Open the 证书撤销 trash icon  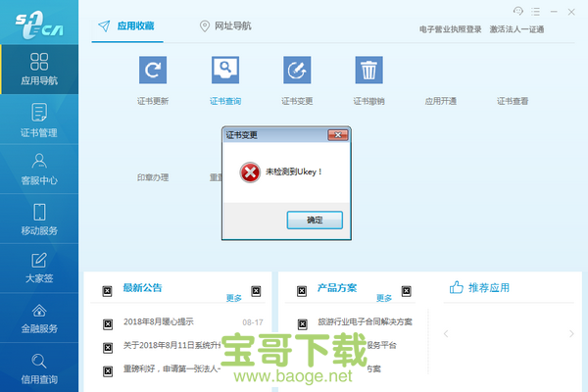[369, 70]
